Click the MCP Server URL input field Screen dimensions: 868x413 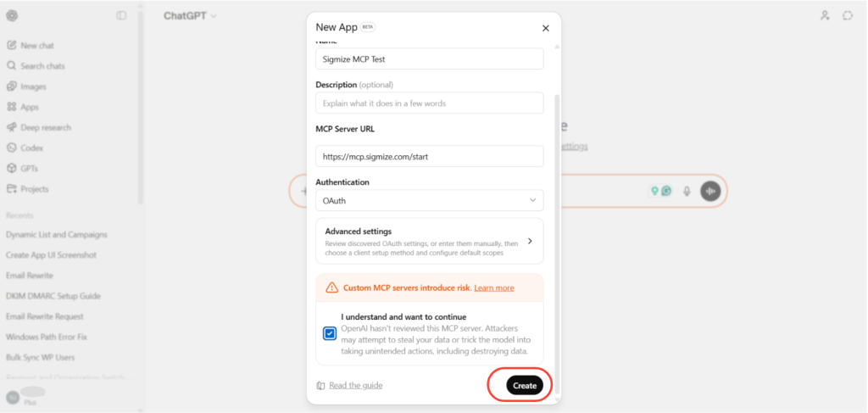(x=430, y=156)
